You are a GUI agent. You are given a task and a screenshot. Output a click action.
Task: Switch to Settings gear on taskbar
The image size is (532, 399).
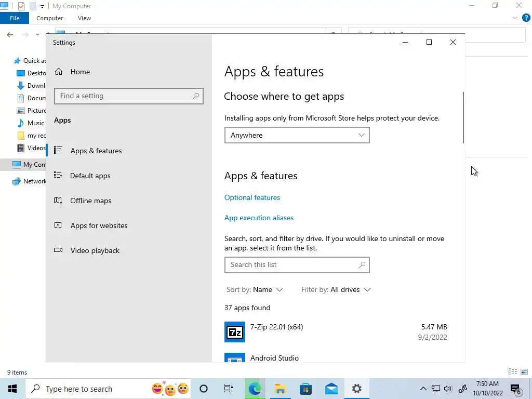click(x=356, y=389)
